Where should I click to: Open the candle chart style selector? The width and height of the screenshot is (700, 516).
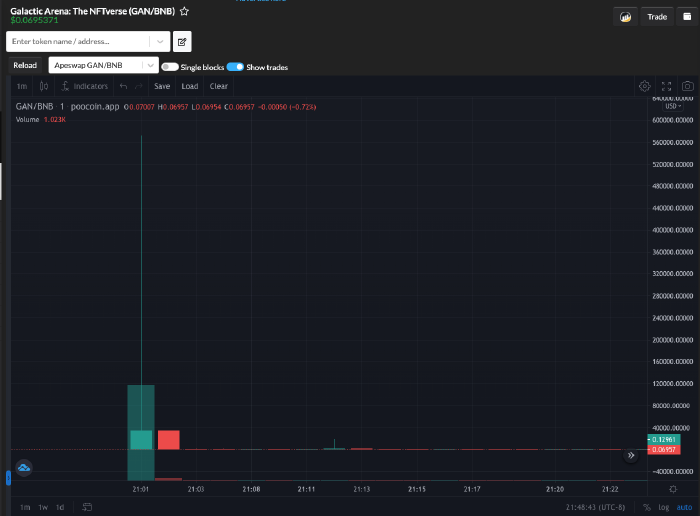point(43,86)
